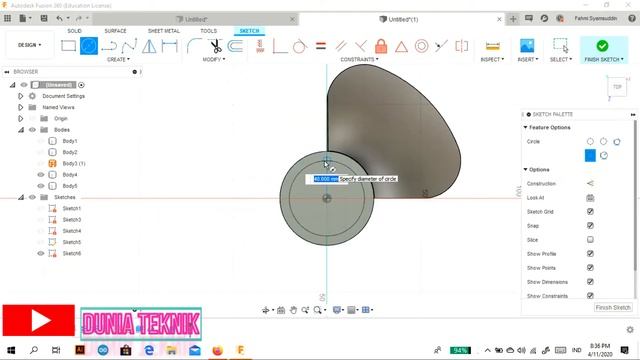Screen dimensions: 640x360
Task: Open the Windows Start menu
Action: pyautogui.click(x=11, y=350)
